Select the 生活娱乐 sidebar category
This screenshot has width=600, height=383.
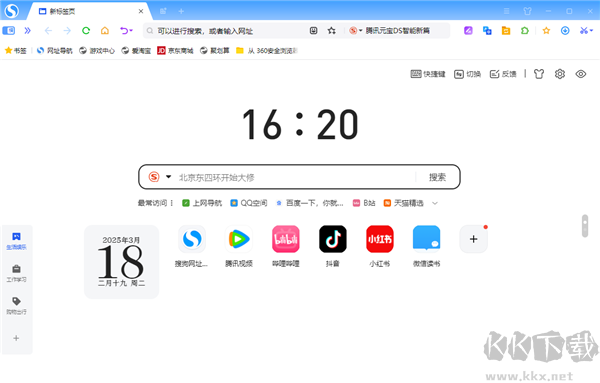16,241
